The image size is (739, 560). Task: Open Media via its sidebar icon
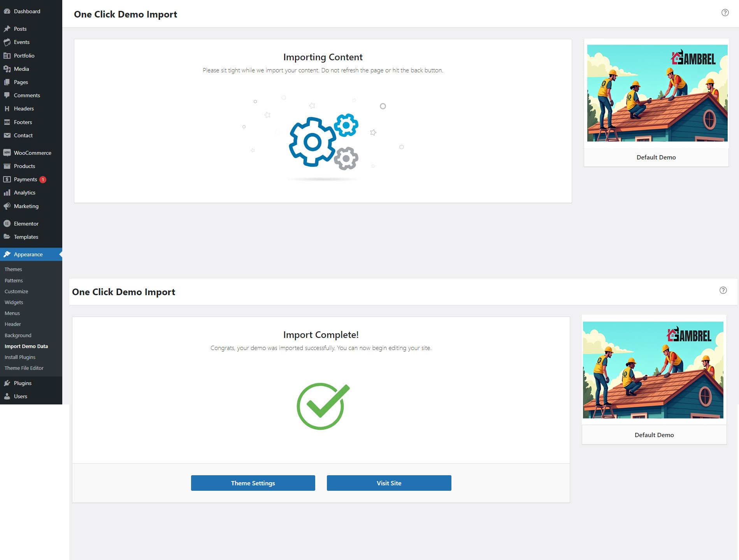(7, 69)
